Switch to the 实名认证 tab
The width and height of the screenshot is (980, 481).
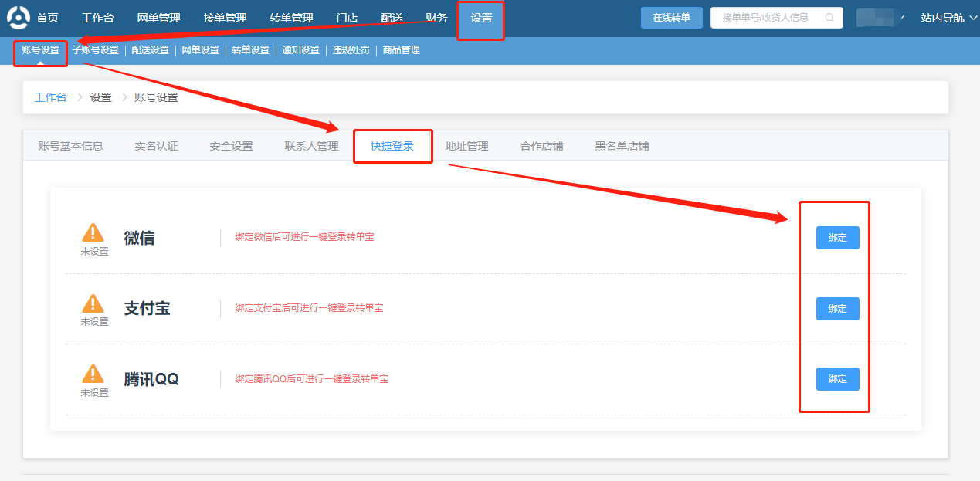156,146
